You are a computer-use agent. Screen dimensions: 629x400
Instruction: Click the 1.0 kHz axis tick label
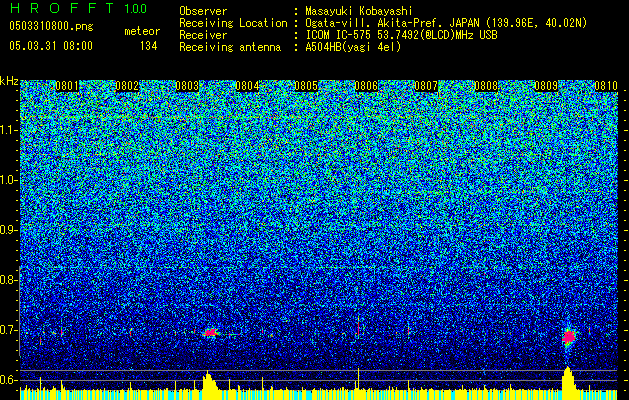[8, 180]
